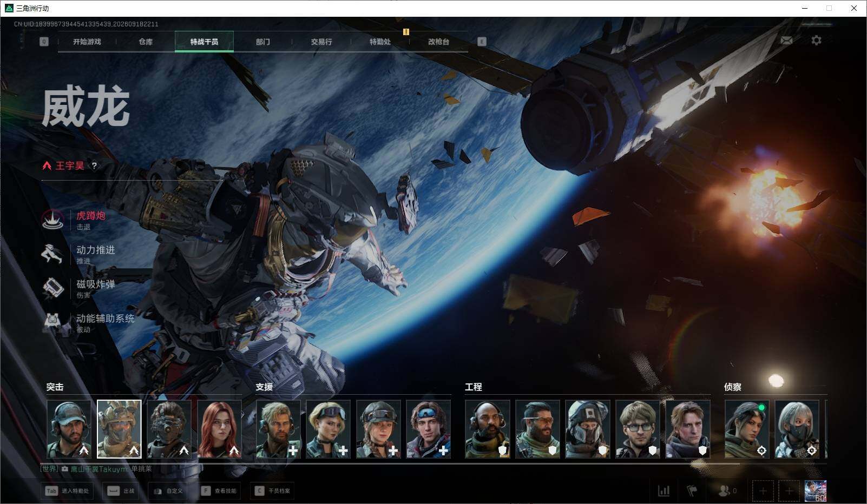Click the right empty squad slot plus
This screenshot has height=504, width=867.
[x=789, y=491]
